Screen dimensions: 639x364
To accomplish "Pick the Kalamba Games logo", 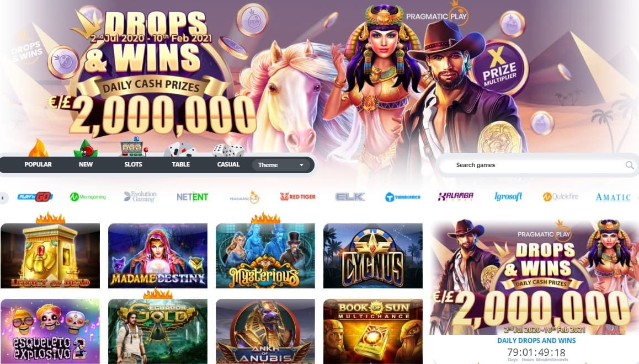I will pos(456,197).
